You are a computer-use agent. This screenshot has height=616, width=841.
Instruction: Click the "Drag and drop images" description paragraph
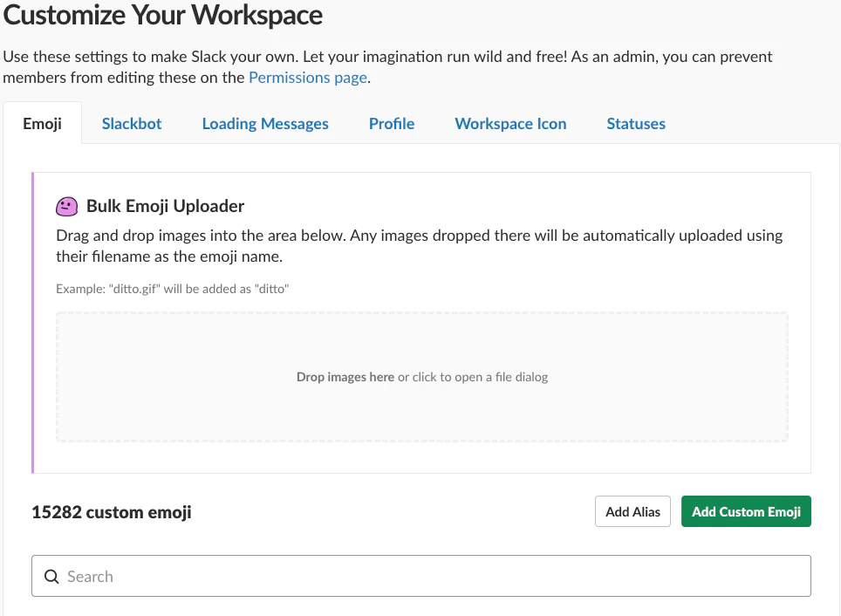pyautogui.click(x=420, y=246)
